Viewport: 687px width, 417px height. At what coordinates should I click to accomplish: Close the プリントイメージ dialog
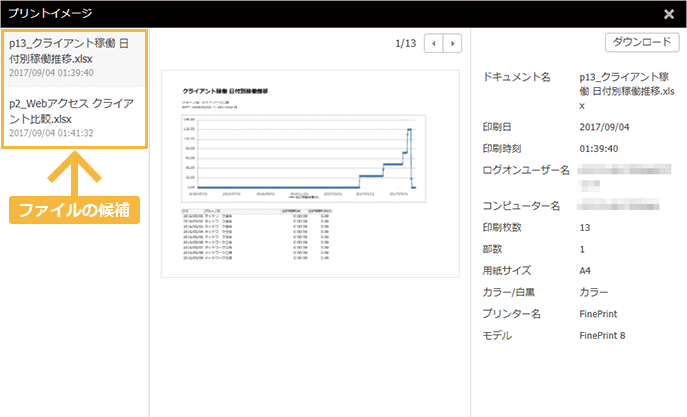668,14
